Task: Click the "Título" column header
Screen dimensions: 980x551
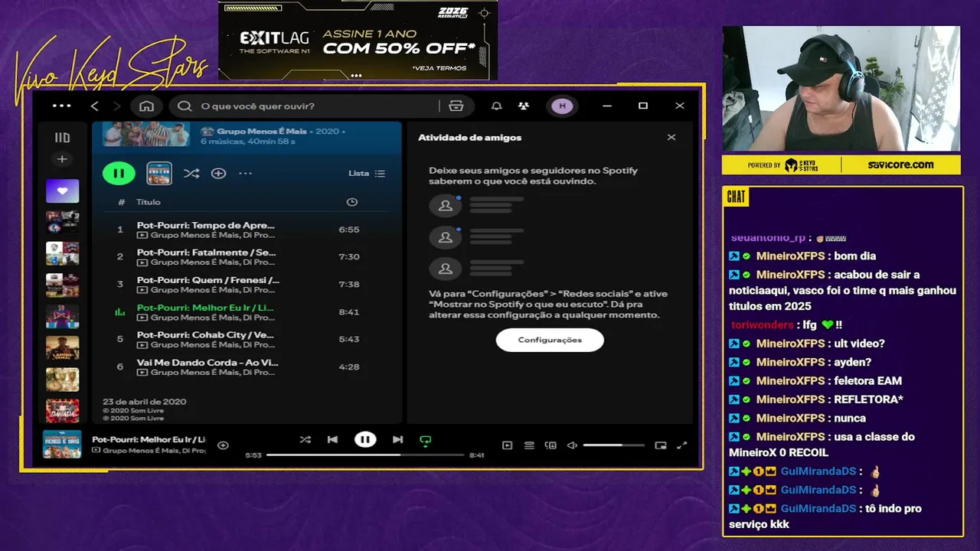Action: (149, 202)
